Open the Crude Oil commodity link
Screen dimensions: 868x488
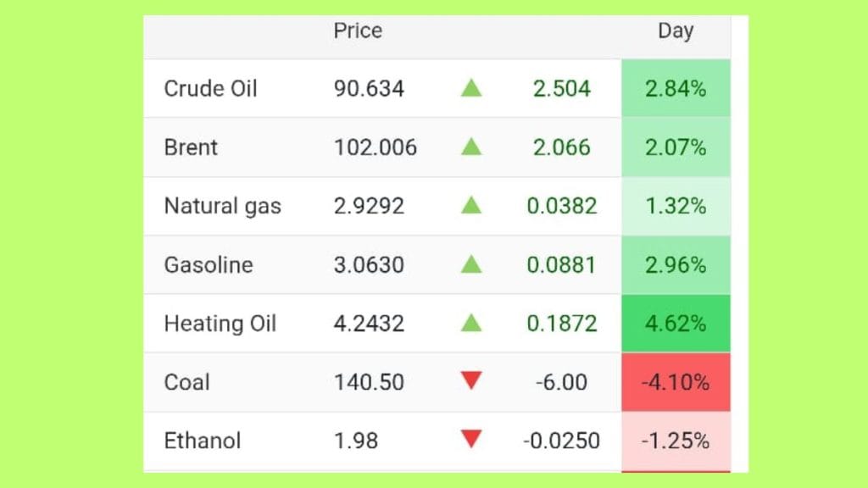[210, 89]
